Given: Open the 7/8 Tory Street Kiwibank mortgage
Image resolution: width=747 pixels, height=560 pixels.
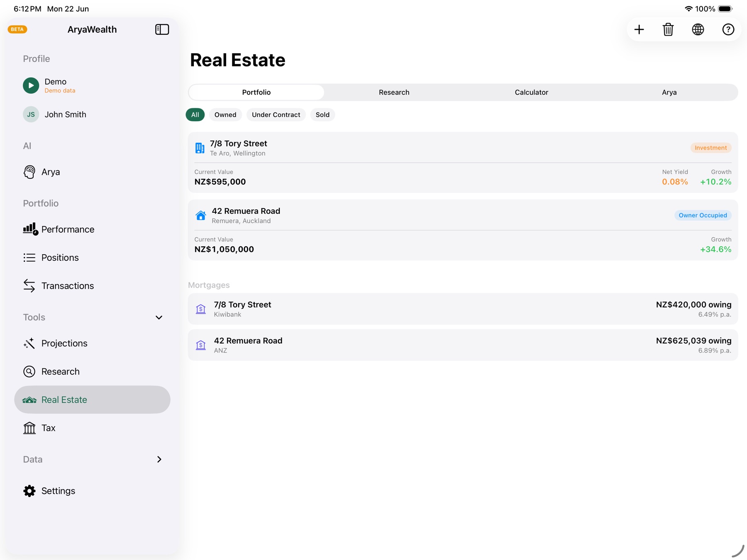Looking at the screenshot, I should click(x=463, y=309).
